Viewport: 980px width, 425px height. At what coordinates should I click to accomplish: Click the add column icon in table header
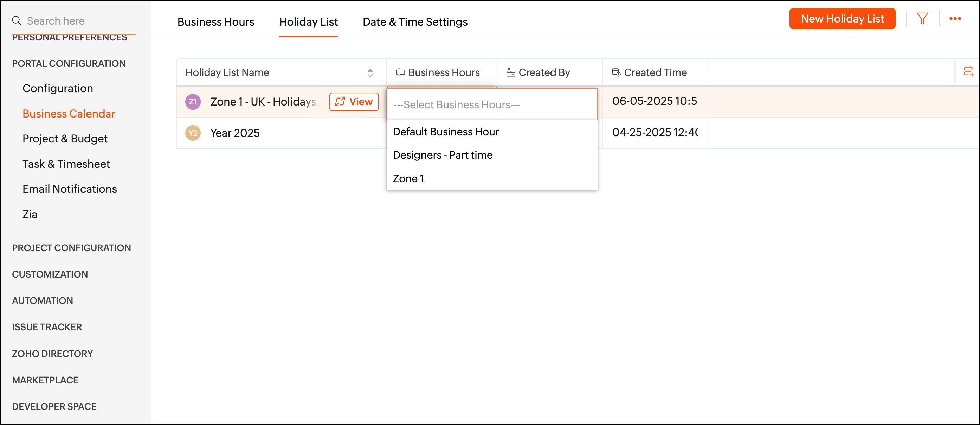(x=969, y=72)
